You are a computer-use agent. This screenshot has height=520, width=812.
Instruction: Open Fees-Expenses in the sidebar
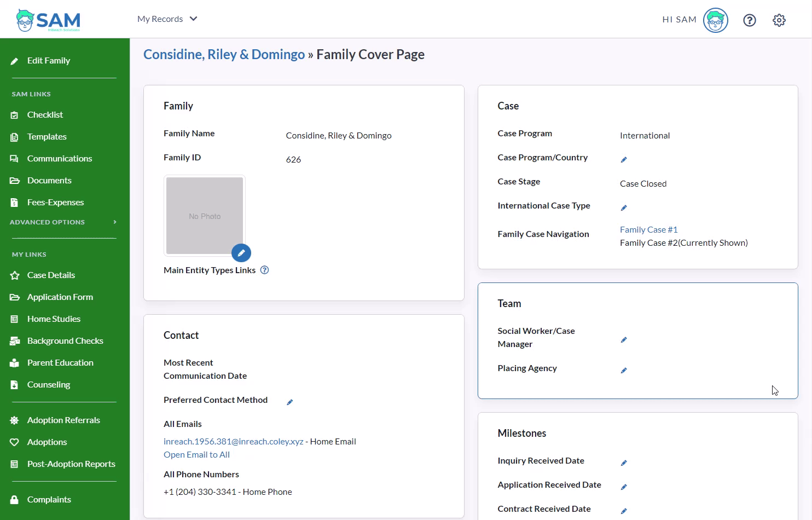(55, 203)
